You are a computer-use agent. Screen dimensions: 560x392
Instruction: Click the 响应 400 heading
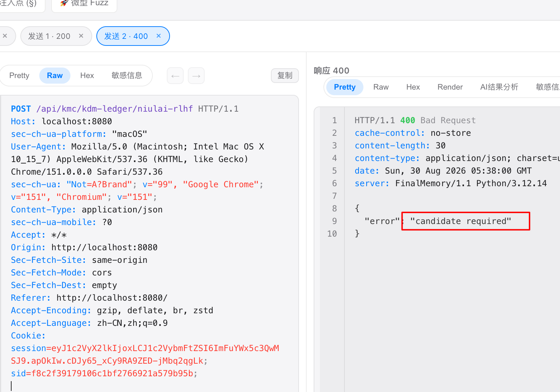coord(332,71)
